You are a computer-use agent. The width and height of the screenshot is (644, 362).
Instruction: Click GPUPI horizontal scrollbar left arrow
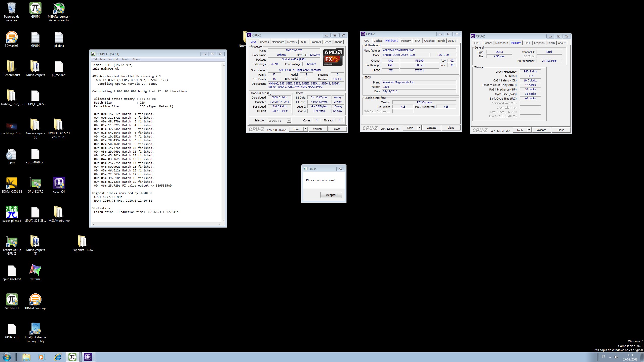pos(94,224)
